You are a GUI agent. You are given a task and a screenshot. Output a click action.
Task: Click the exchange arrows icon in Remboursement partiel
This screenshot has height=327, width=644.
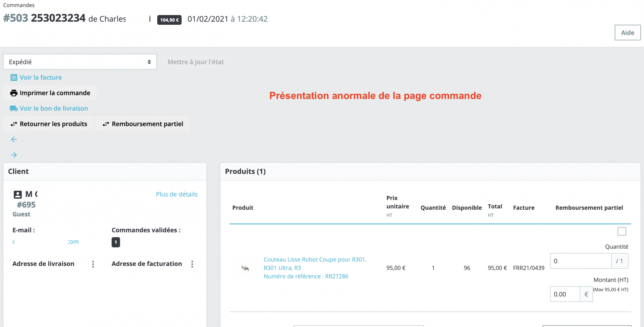pyautogui.click(x=106, y=124)
